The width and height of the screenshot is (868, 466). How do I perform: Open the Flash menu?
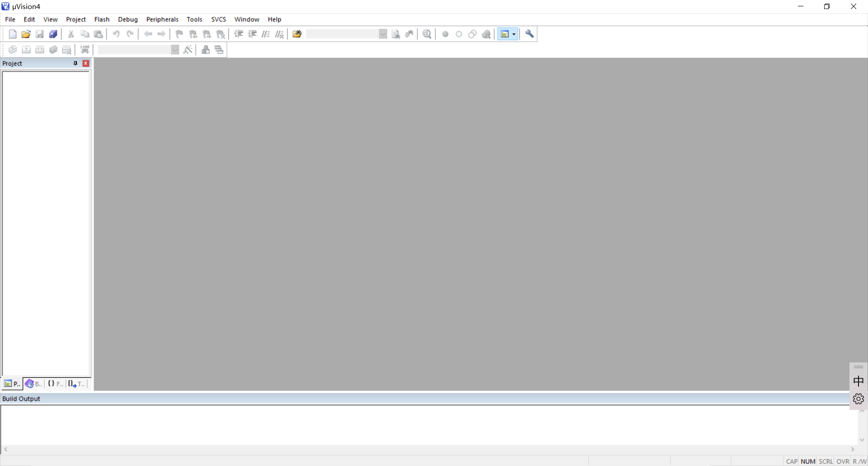pos(102,19)
